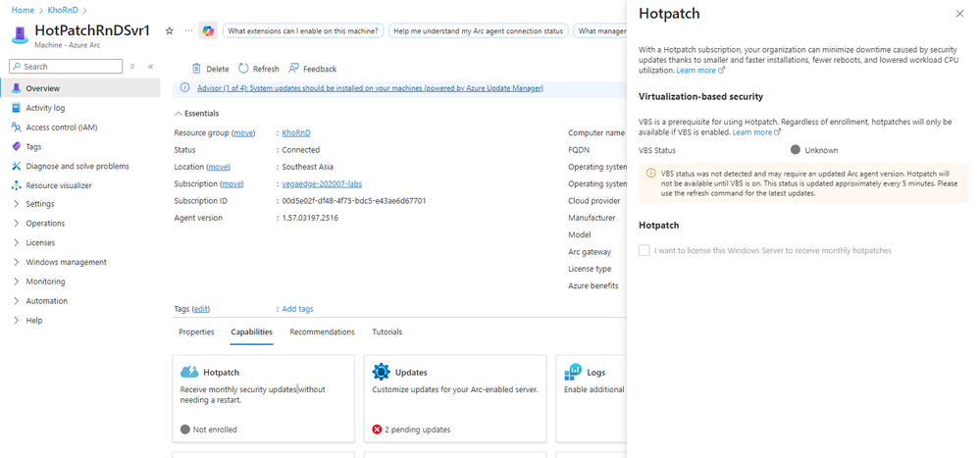Collapse the sidebar with double-chevron icon
980x458 pixels.
[x=151, y=67]
